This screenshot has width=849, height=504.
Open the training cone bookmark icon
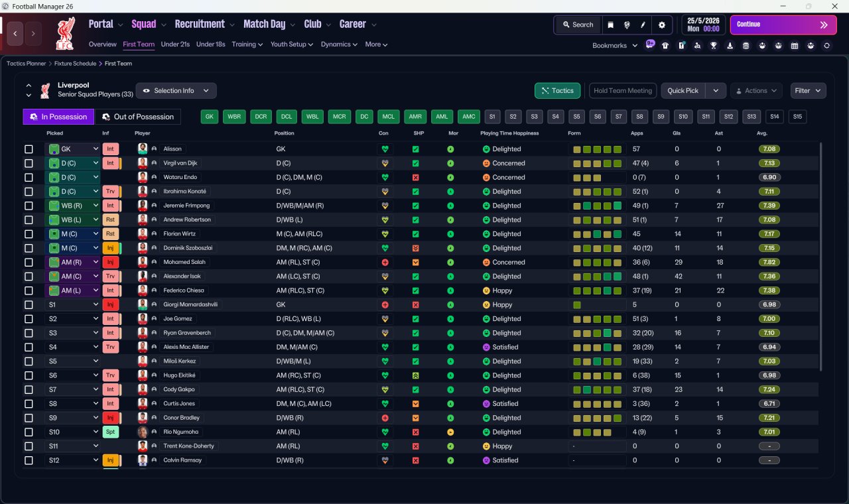click(730, 46)
